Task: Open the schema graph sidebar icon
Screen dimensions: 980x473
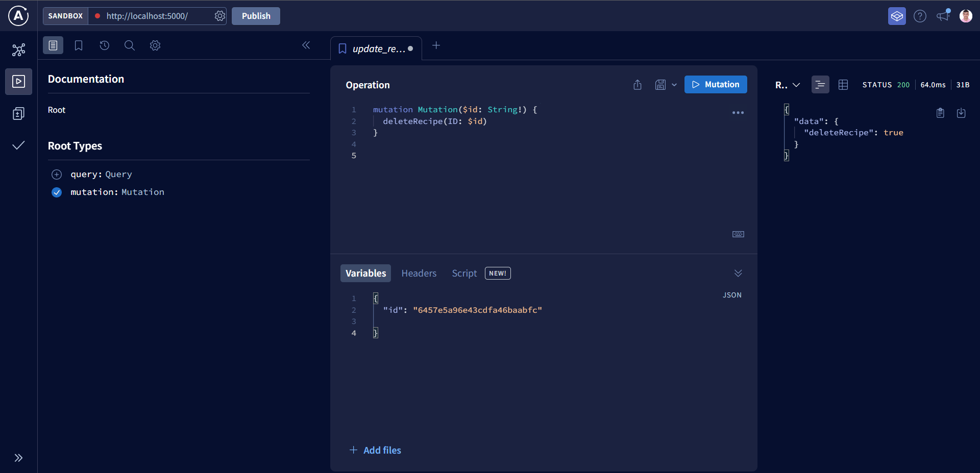Action: click(x=18, y=49)
